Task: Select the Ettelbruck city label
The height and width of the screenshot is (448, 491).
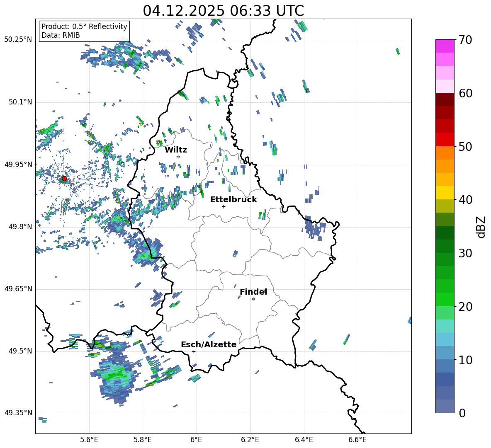Action: pos(233,199)
